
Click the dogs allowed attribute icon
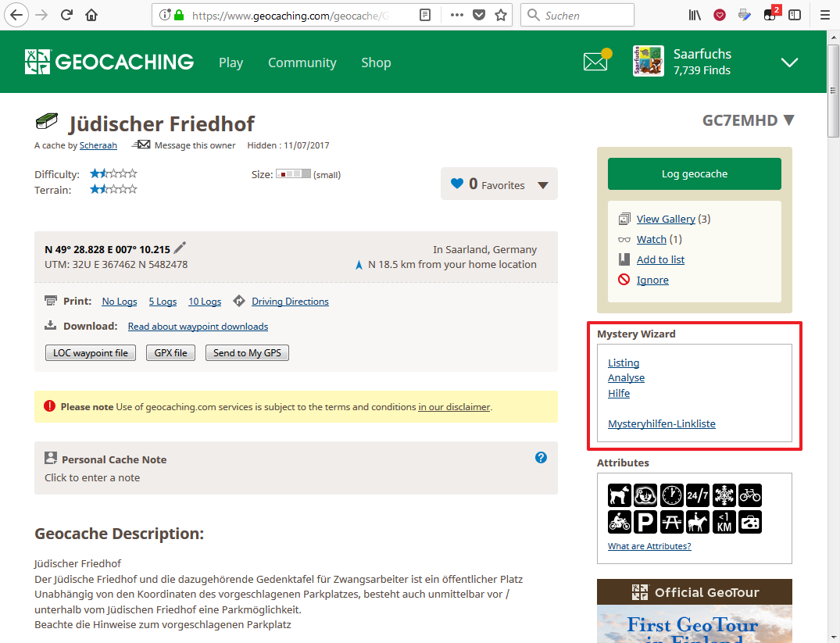tap(620, 495)
